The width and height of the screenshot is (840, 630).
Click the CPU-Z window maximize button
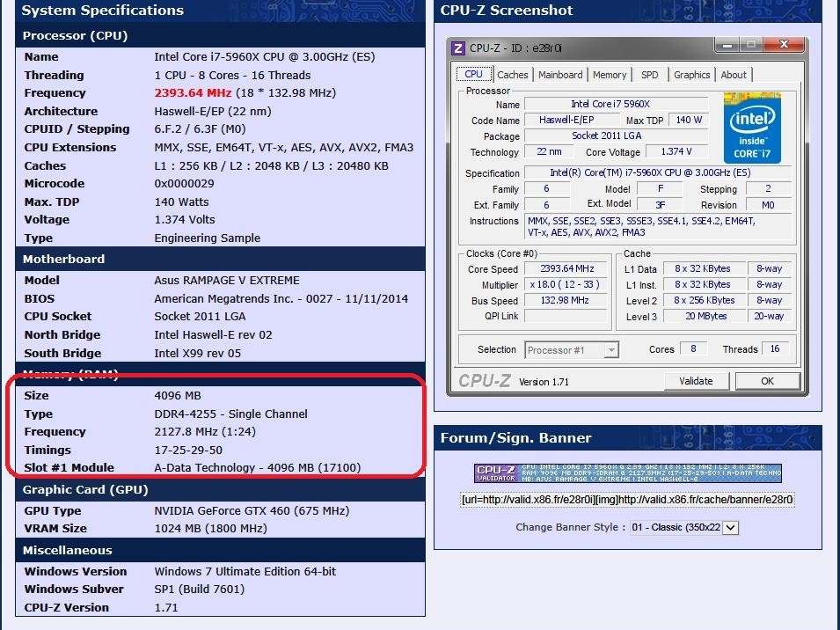[x=750, y=45]
